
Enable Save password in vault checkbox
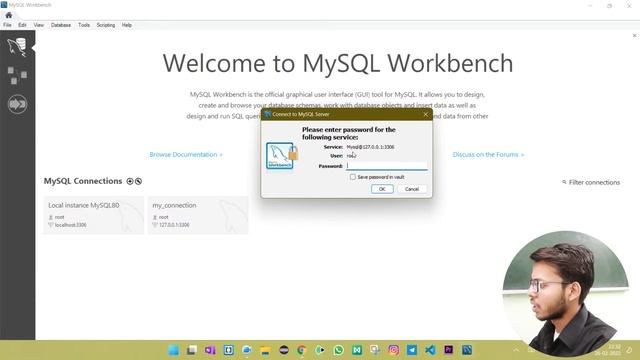click(x=353, y=177)
